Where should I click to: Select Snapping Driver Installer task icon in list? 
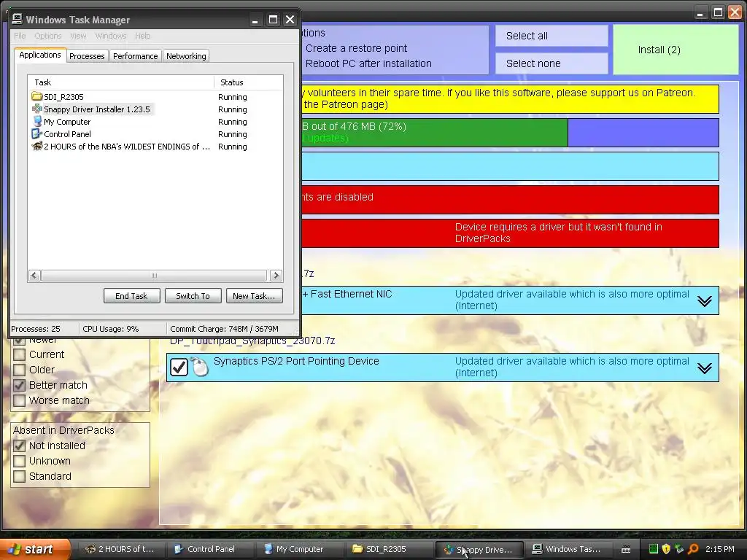[x=36, y=109]
